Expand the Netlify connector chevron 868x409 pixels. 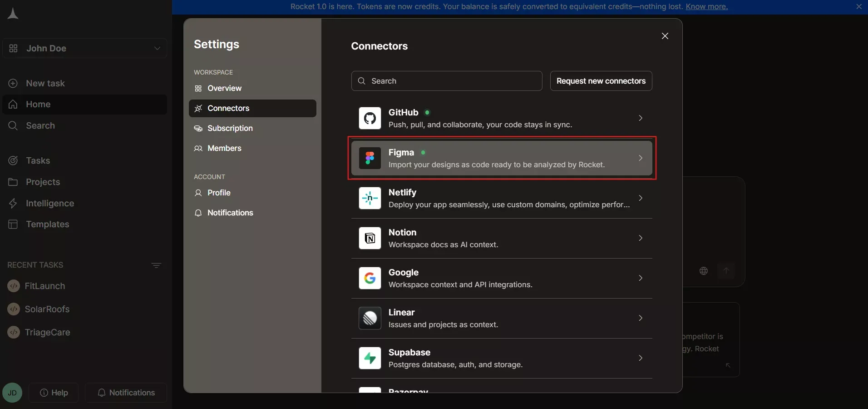tap(641, 198)
